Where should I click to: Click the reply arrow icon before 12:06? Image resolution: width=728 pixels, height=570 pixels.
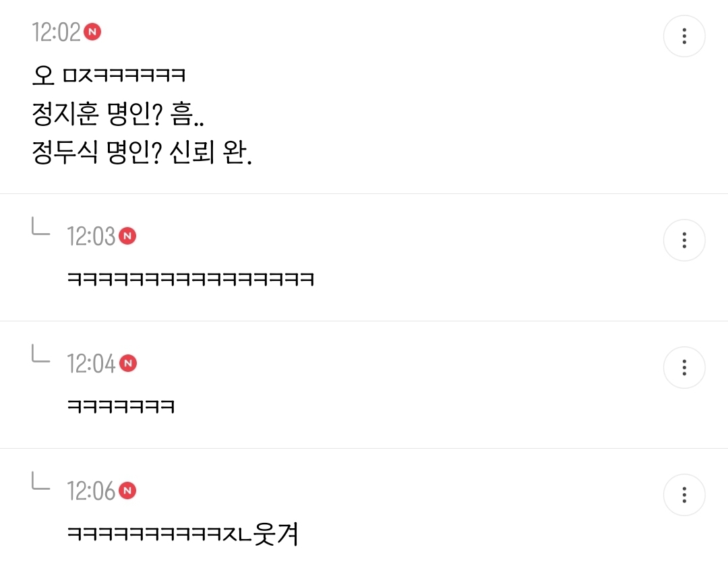41,481
